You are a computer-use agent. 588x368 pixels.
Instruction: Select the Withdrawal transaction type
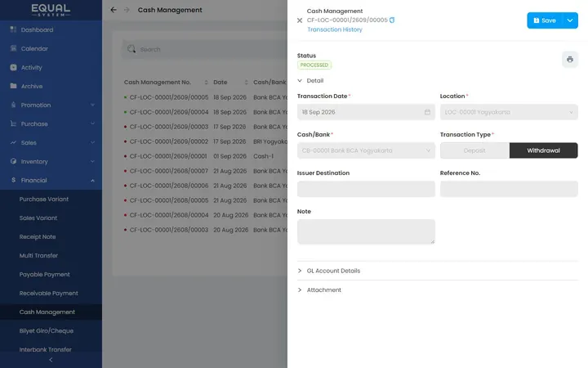click(x=543, y=150)
